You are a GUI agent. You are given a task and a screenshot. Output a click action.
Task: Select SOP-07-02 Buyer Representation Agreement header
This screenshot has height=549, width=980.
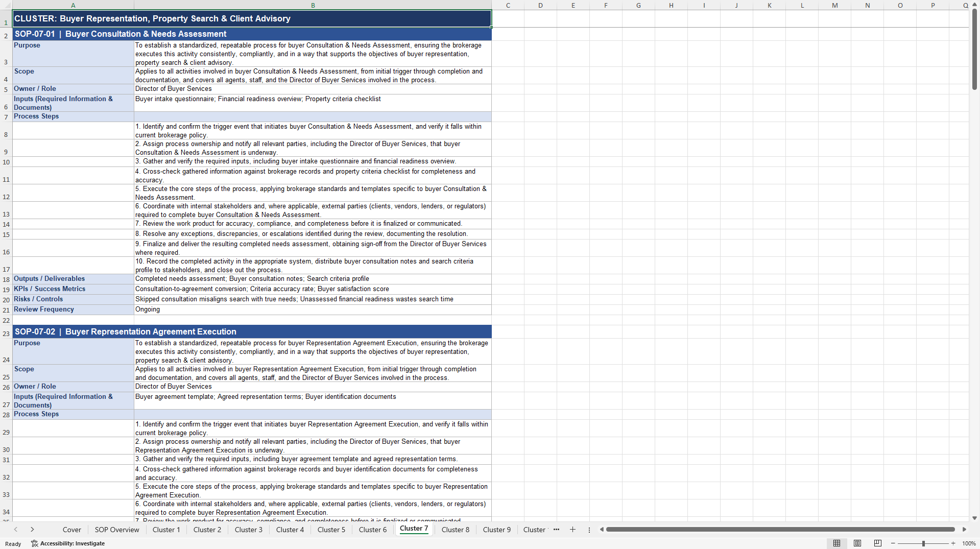[x=252, y=332]
